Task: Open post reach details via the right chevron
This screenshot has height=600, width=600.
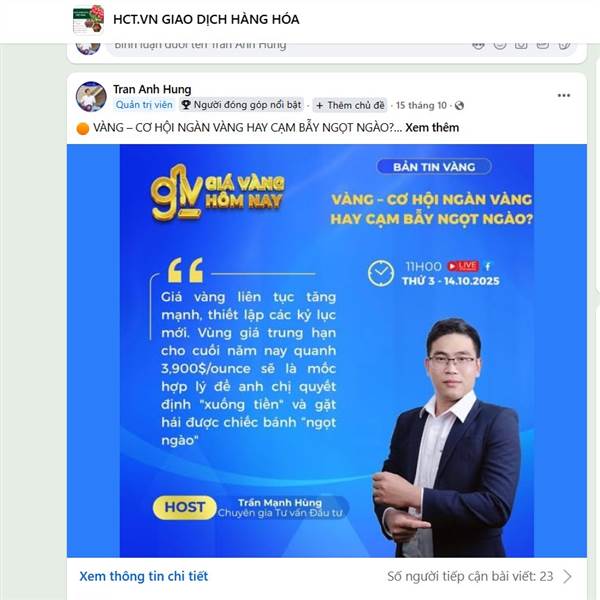Action: point(567,576)
